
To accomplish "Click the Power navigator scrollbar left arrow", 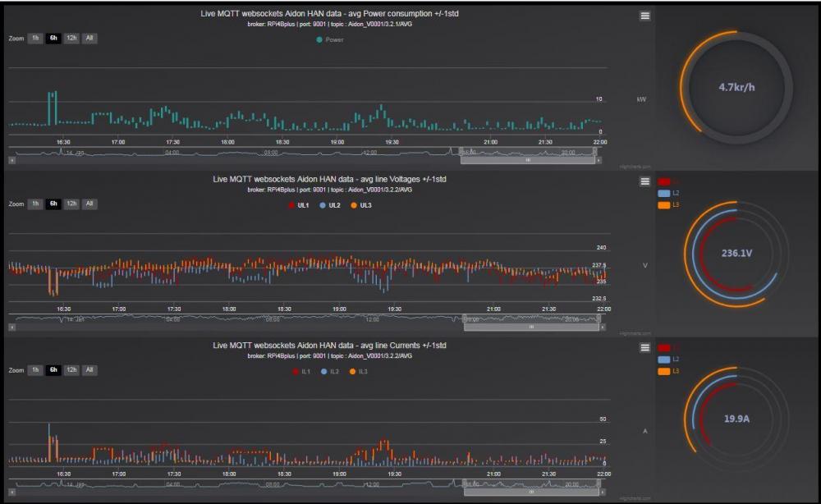I will coord(11,161).
